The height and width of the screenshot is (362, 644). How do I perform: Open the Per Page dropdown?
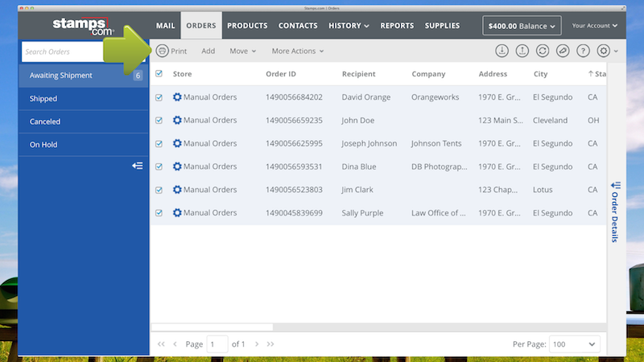pos(575,343)
